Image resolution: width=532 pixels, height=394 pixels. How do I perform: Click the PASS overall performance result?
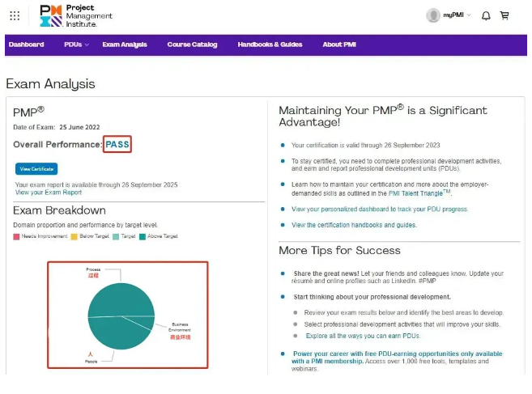[117, 145]
